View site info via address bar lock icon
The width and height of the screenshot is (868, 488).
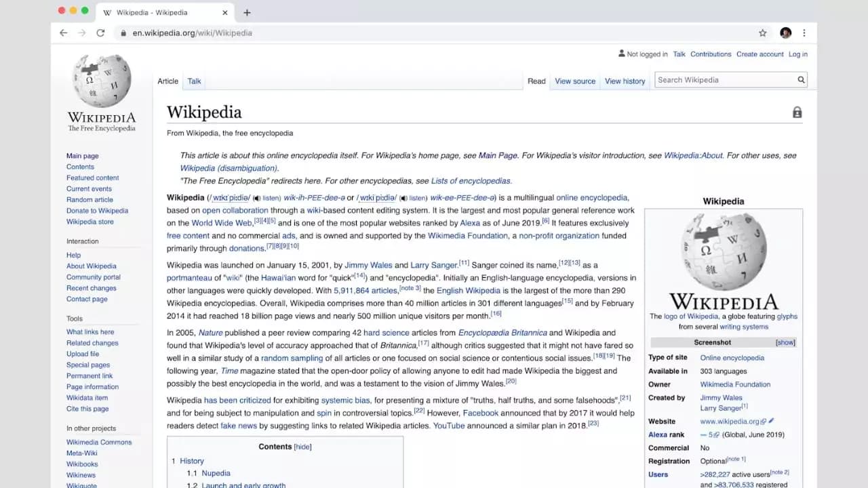pyautogui.click(x=123, y=33)
